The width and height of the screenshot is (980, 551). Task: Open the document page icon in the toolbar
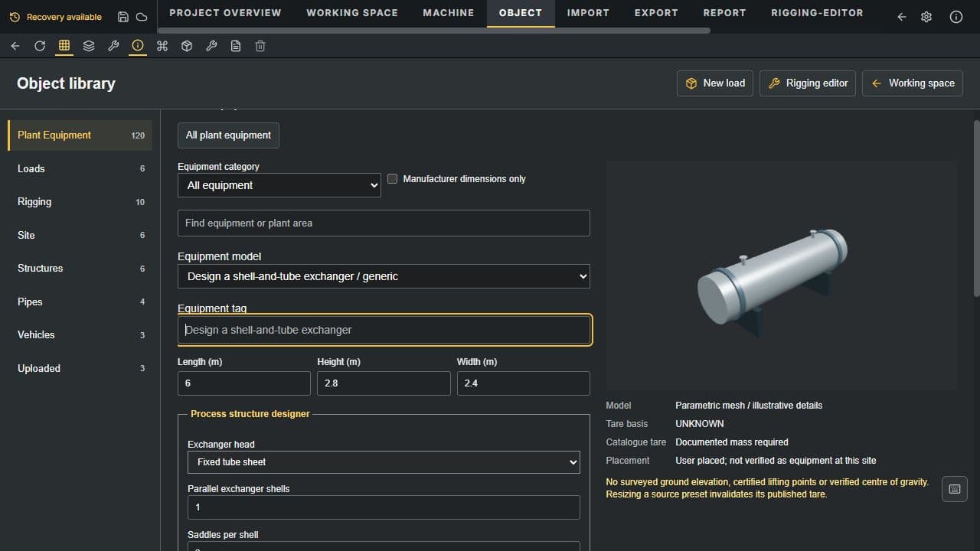(236, 46)
